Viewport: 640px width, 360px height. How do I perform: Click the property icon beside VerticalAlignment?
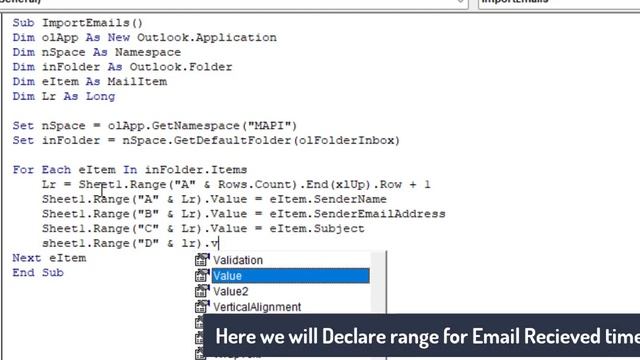point(202,307)
